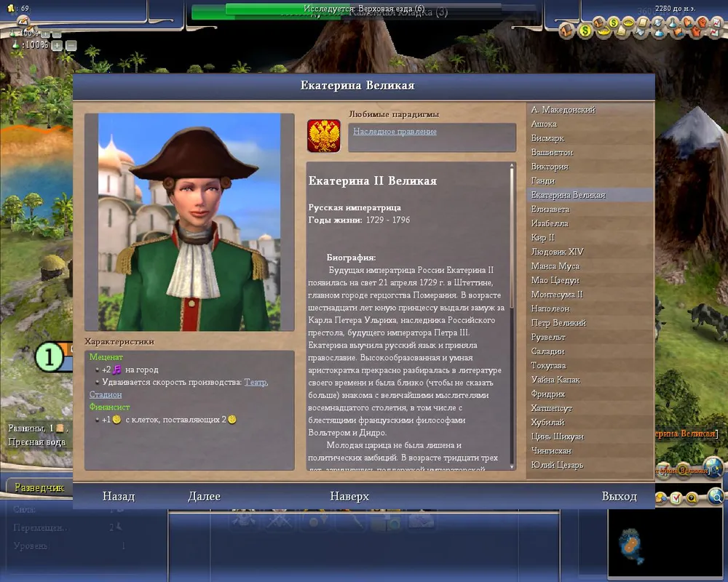This screenshot has height=582, width=728.
Task: Select Монтесума II in the leader list
Action: (590, 294)
